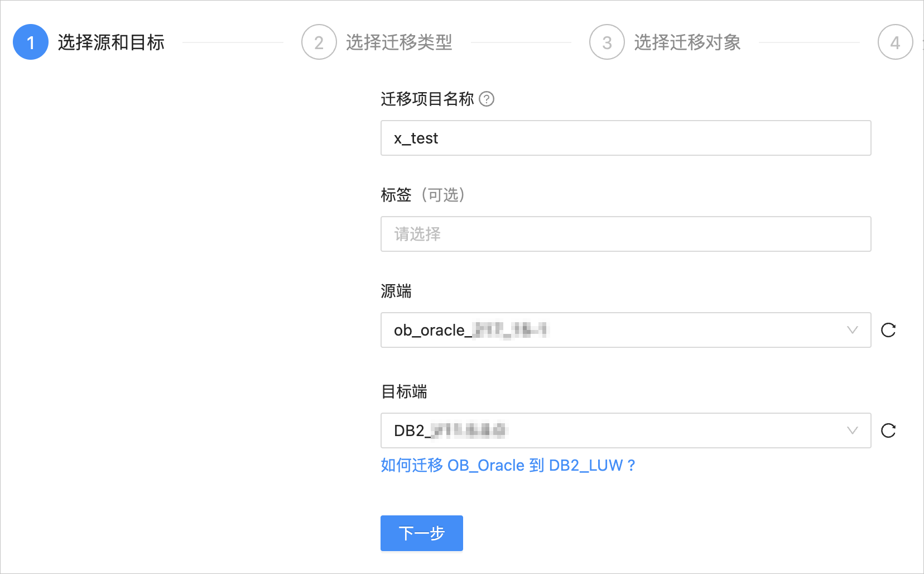
Task: Open the 目标端 DB2 dropdown
Action: pos(625,430)
